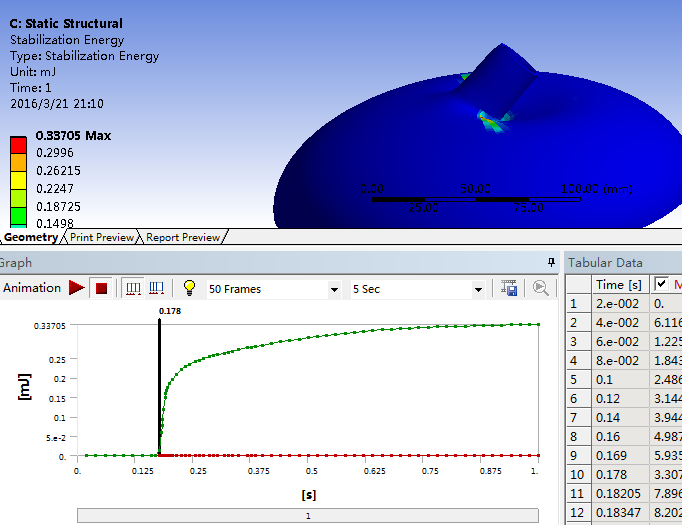Click the yellow legend color band
This screenshot has width=682, height=525.
[x=18, y=189]
